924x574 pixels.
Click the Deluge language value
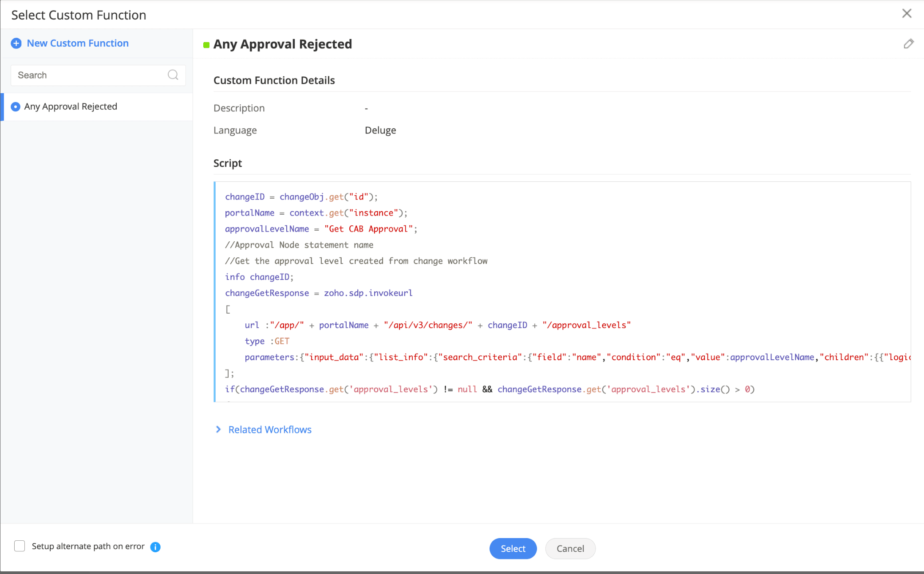coord(380,130)
